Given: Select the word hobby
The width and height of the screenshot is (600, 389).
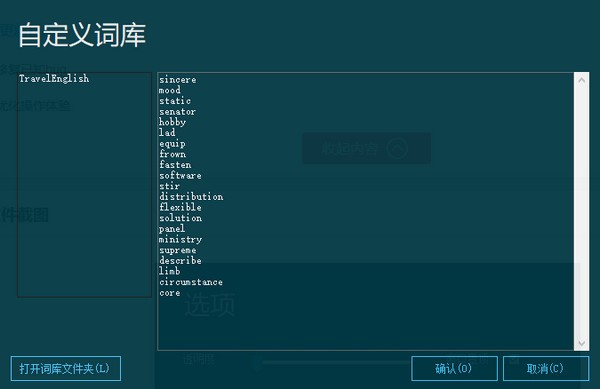Looking at the screenshot, I should pos(172,122).
